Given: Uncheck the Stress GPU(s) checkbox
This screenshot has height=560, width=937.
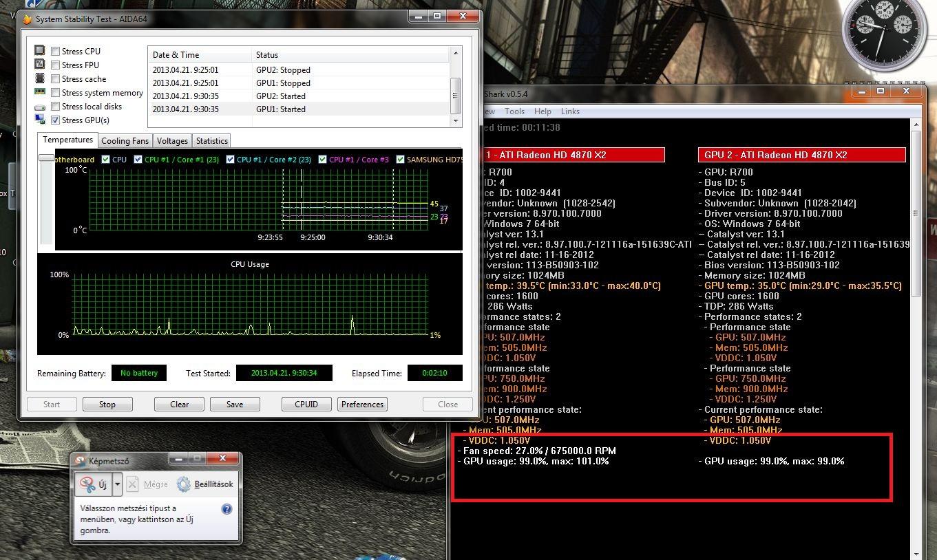Looking at the screenshot, I should point(55,120).
